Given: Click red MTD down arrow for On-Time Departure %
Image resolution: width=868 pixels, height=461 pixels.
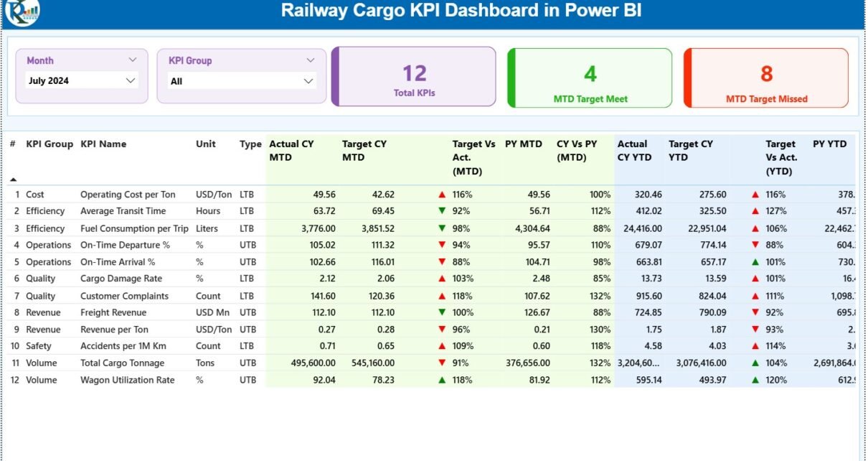Looking at the screenshot, I should tap(442, 245).
